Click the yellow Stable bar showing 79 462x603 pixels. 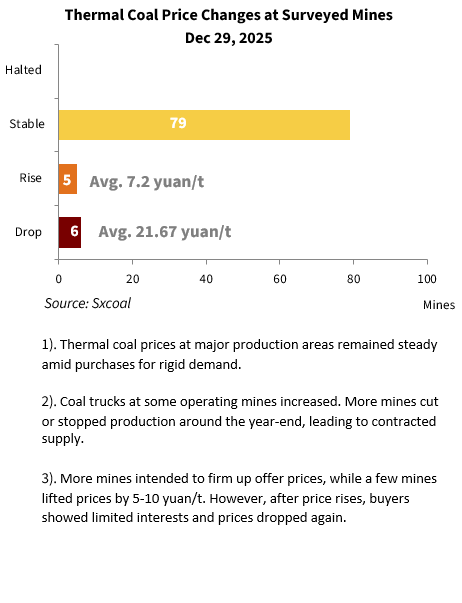tap(204, 125)
